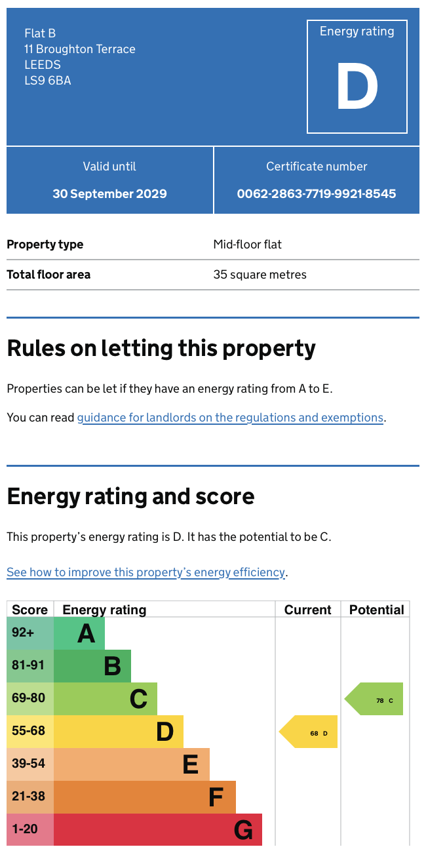Image resolution: width=426 pixels, height=868 pixels.
Task: Click the green A rating band
Action: [x=79, y=633]
